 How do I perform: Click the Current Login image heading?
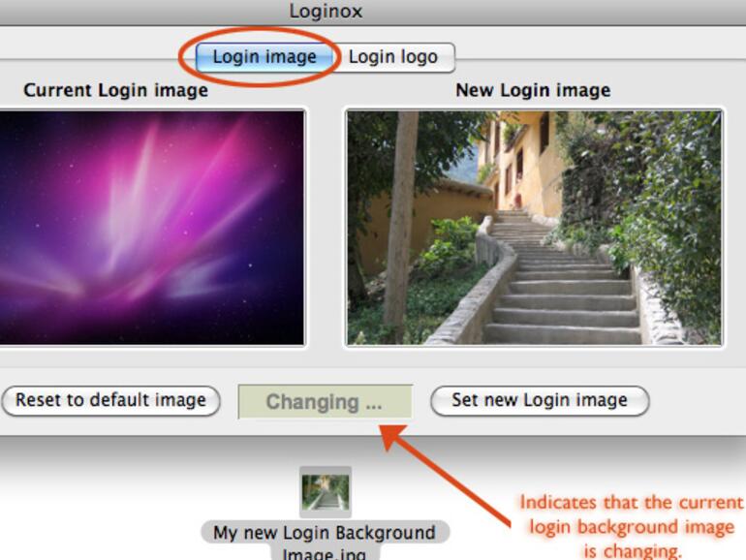click(x=115, y=90)
